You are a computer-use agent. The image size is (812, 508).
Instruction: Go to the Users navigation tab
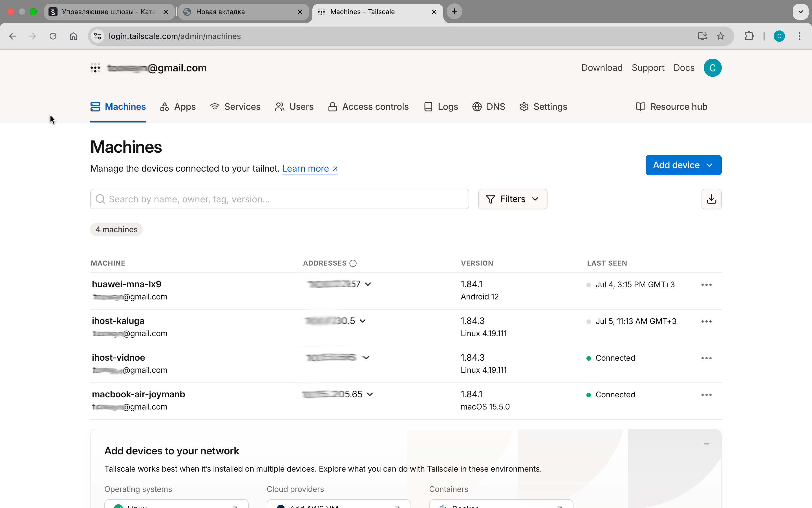294,107
